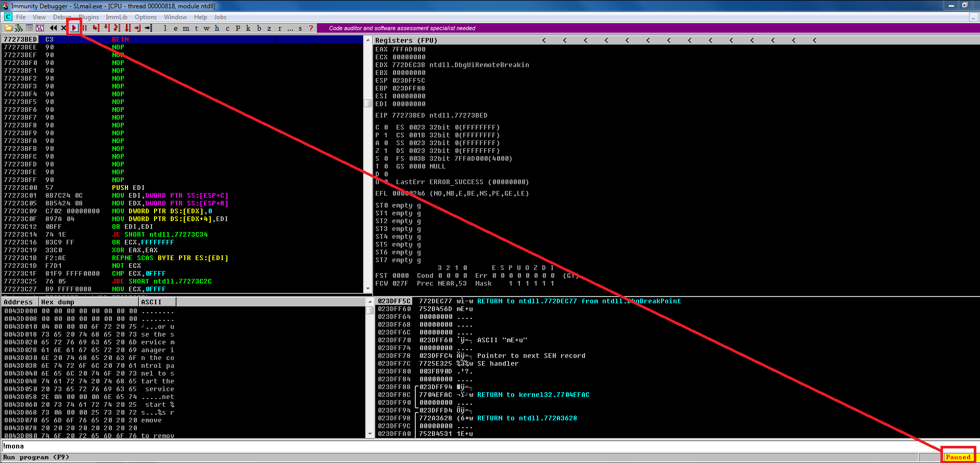The width and height of the screenshot is (980, 463).
Task: Click the red question mark help icon
Action: (311, 28)
